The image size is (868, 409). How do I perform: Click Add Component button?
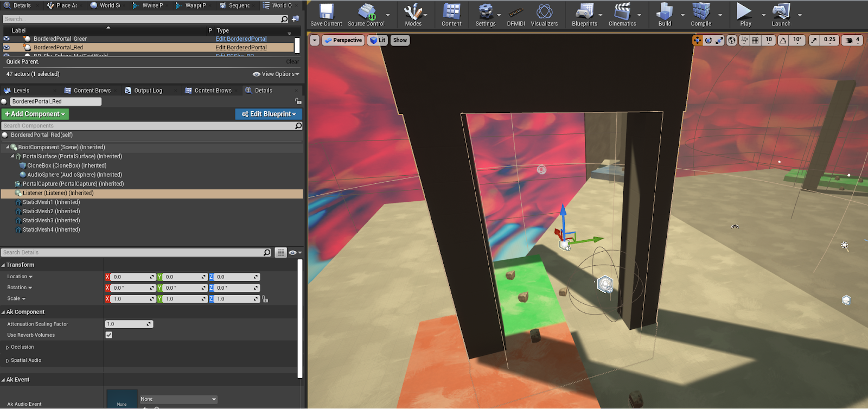(x=35, y=114)
